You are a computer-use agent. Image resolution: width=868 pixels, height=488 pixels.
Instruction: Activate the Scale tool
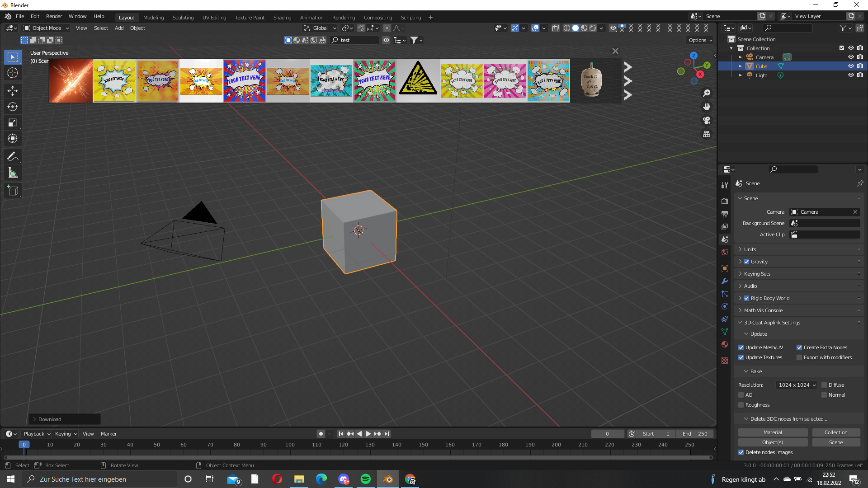pos(13,122)
